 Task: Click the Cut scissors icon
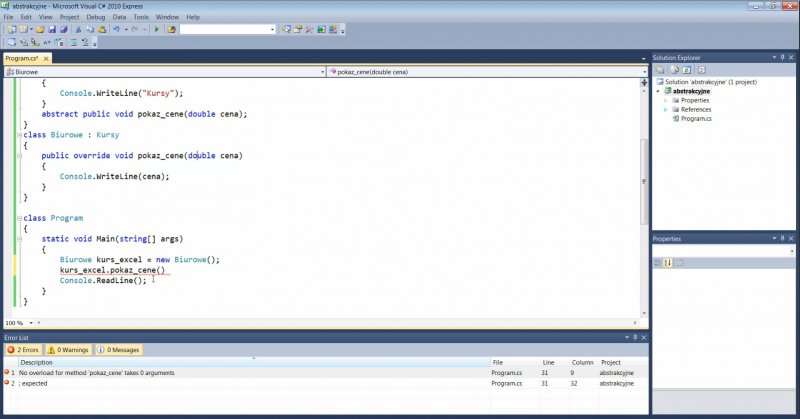[x=78, y=30]
